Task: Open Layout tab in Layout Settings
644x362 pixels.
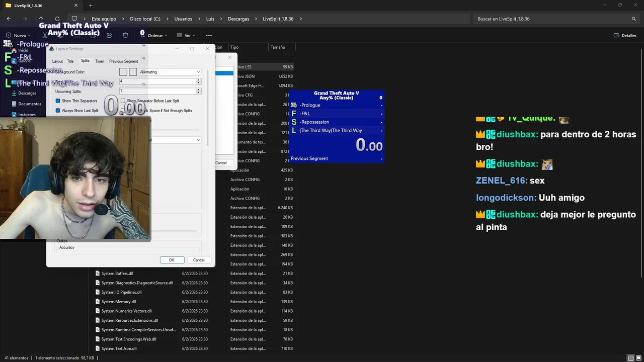Action: click(x=57, y=61)
